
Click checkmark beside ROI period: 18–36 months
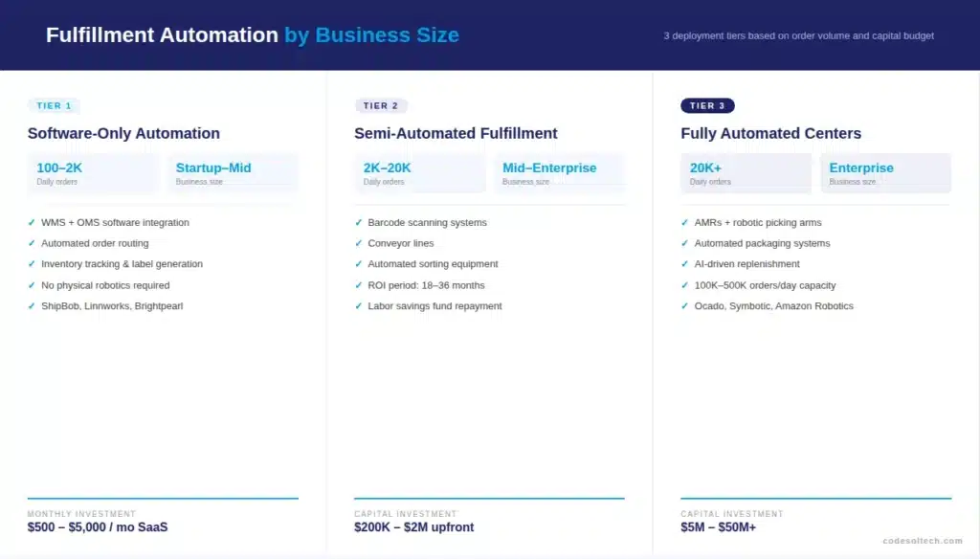358,285
